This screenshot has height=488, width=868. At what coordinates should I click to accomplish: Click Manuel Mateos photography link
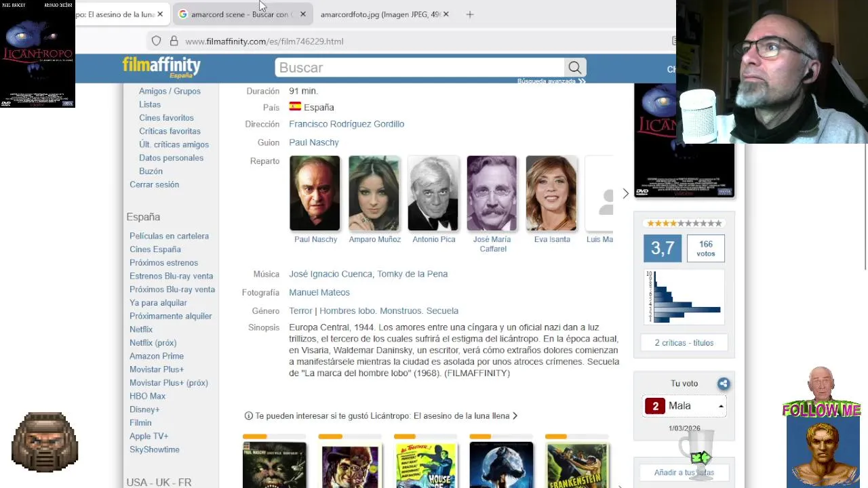coord(319,292)
